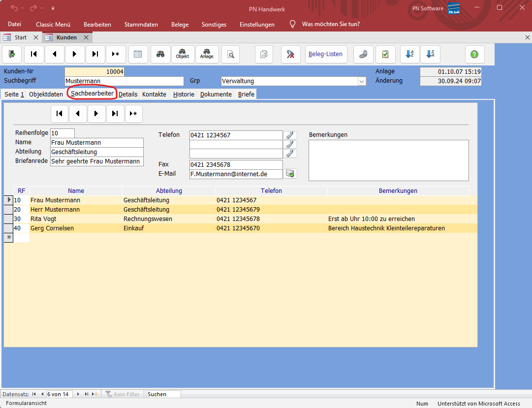532x408 pixels.
Task: Sort descending Z to A
Action: click(430, 54)
